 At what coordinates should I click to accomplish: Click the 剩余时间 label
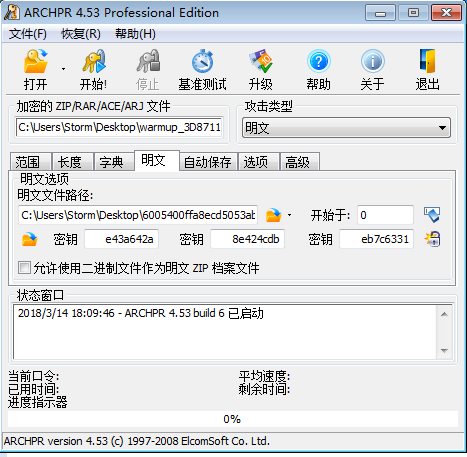264,389
